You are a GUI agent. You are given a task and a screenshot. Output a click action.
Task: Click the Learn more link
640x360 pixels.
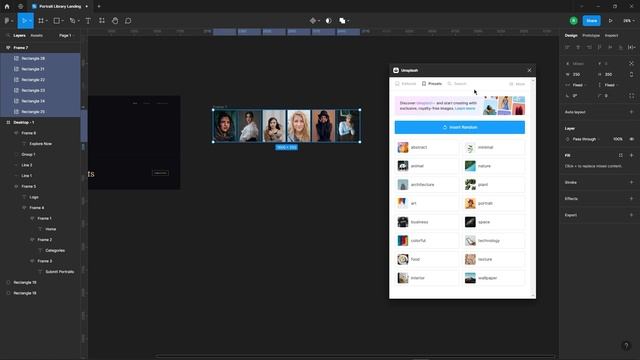coord(465,109)
